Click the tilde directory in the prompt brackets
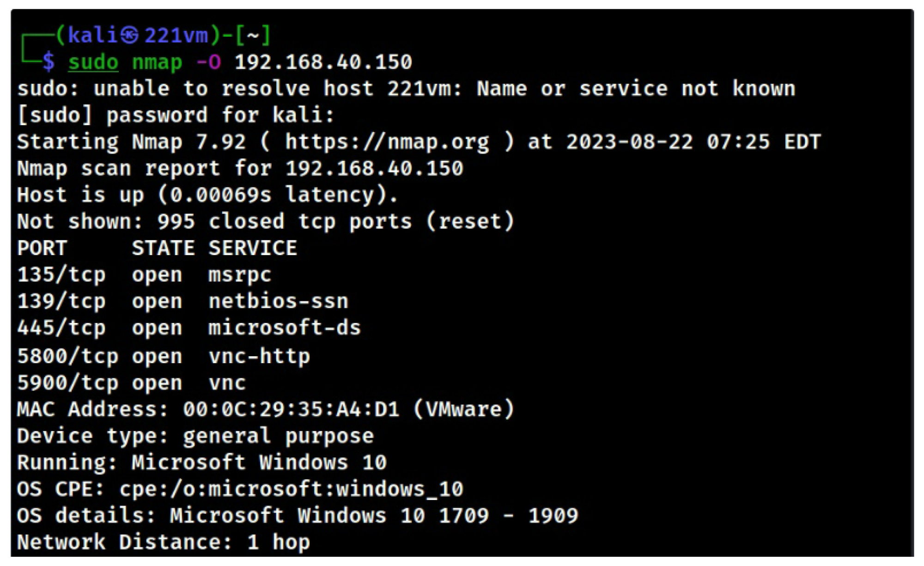 (x=253, y=36)
